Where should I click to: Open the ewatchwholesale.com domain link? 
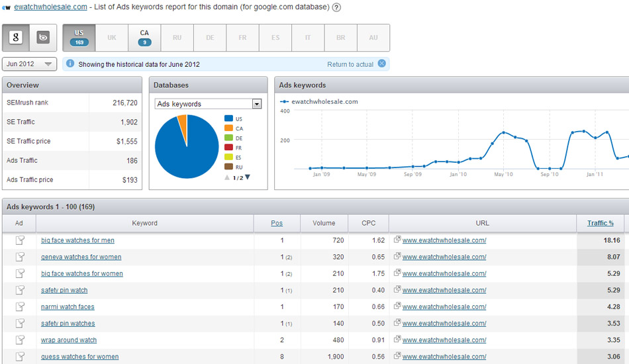(50, 7)
